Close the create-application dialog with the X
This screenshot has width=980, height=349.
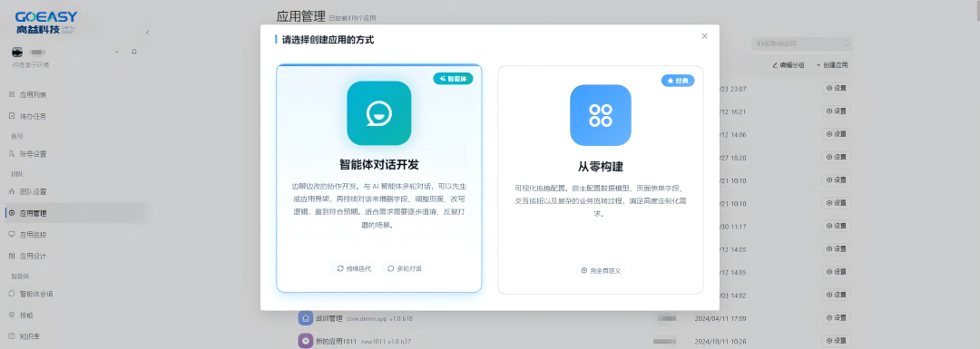[x=704, y=35]
